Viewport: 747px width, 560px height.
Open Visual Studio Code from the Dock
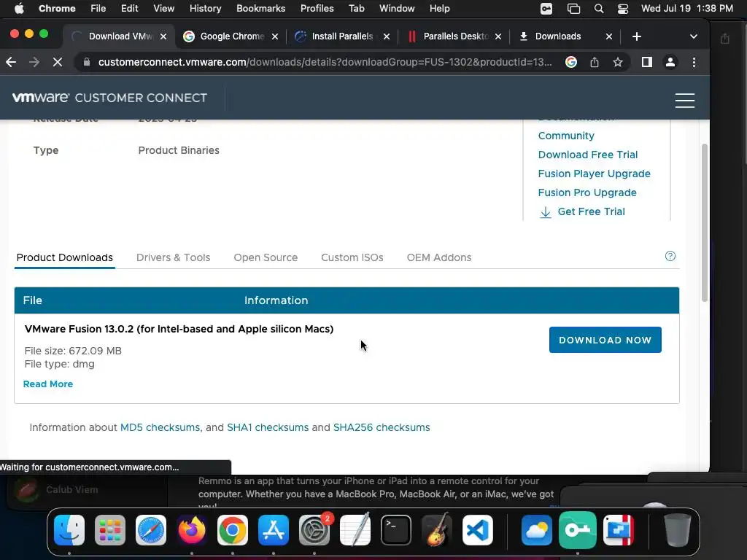477,530
